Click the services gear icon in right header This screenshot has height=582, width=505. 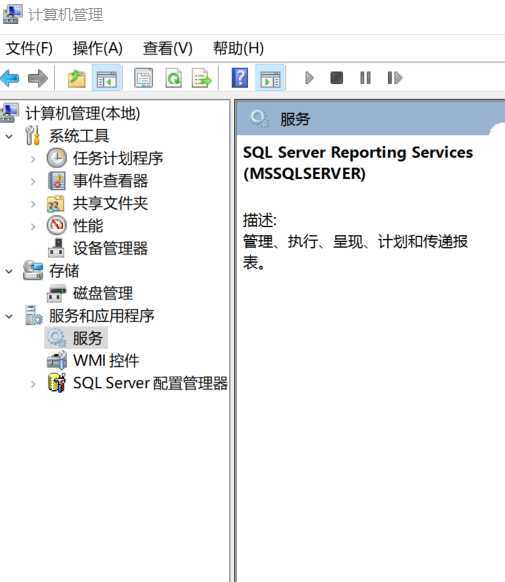(x=259, y=119)
